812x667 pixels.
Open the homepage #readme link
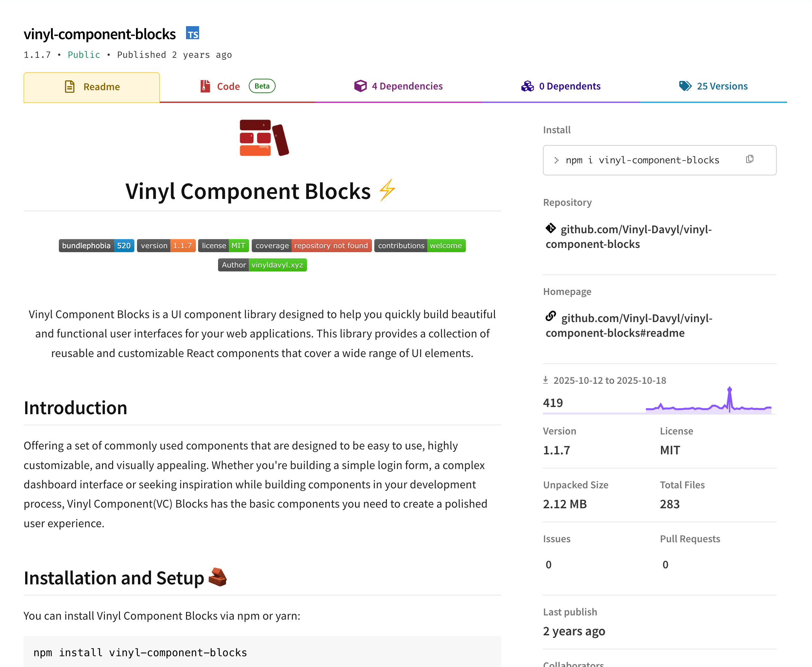[628, 325]
